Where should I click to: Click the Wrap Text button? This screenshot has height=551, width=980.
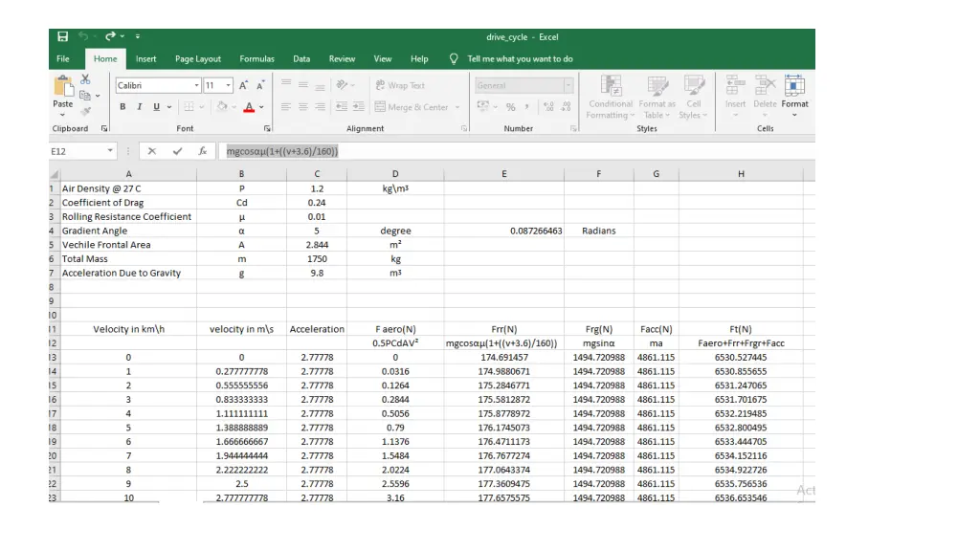pos(400,85)
